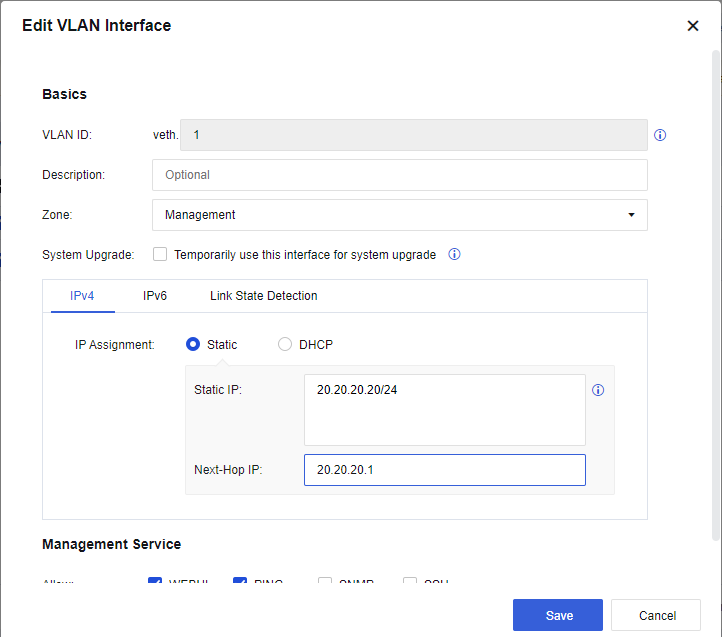
Task: Click the Description optional text field
Action: point(399,175)
